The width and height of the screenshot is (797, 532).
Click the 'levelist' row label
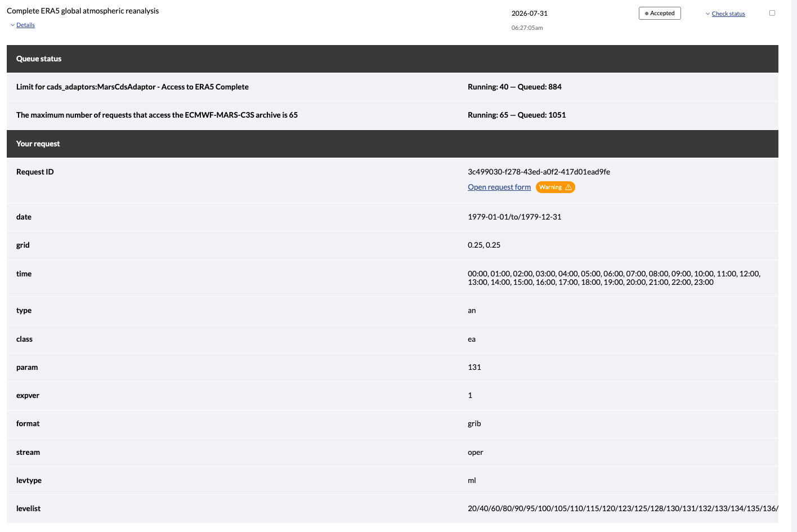tap(28, 508)
